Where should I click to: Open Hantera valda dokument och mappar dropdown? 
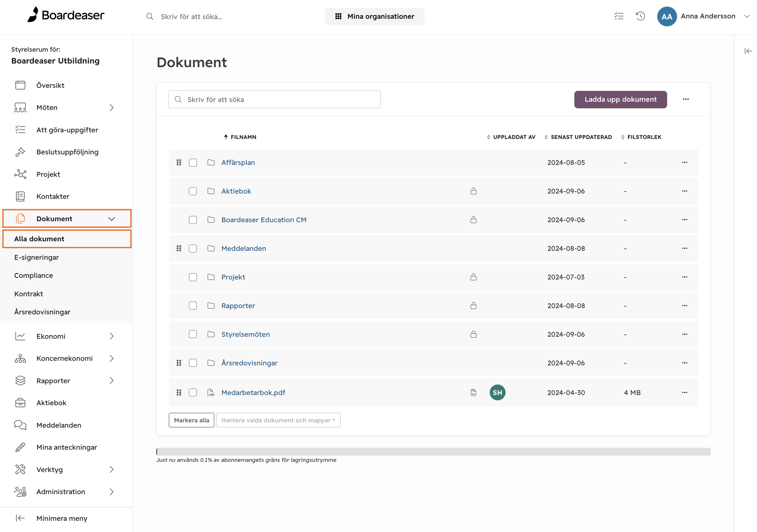point(278,420)
